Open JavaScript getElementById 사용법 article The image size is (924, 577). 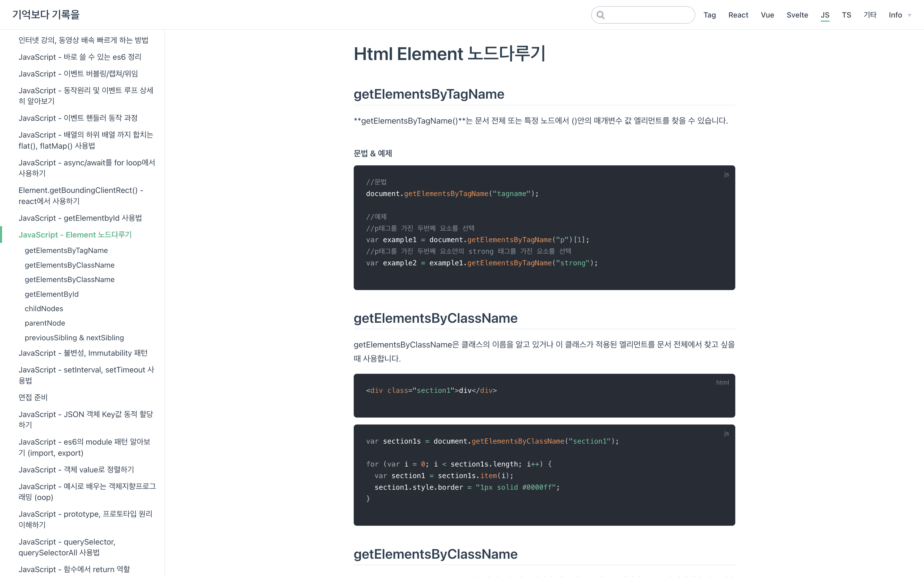[80, 218]
